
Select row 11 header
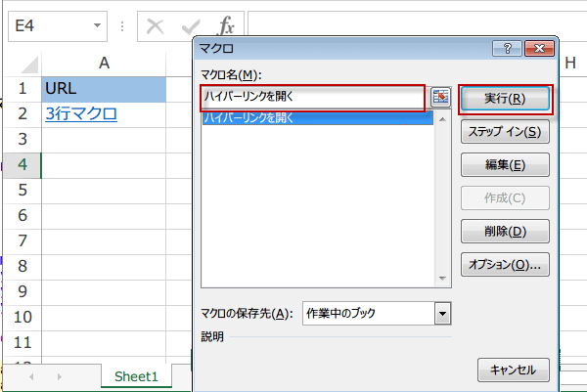[x=23, y=343]
